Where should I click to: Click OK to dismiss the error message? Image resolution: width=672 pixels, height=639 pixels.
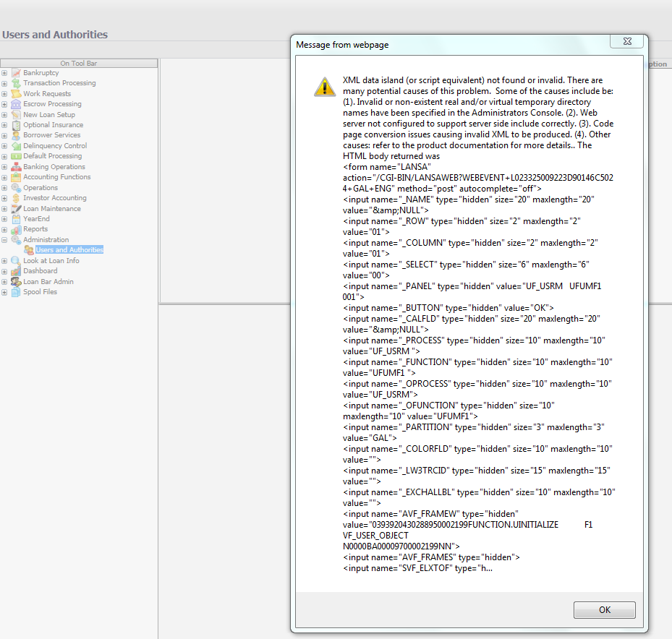coord(604,609)
